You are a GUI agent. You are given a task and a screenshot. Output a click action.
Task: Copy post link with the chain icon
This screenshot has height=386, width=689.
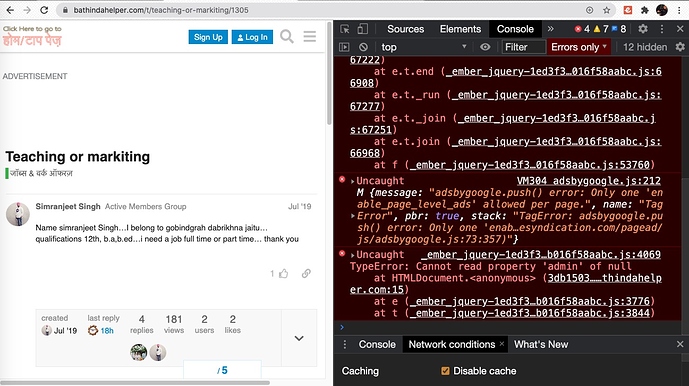306,273
